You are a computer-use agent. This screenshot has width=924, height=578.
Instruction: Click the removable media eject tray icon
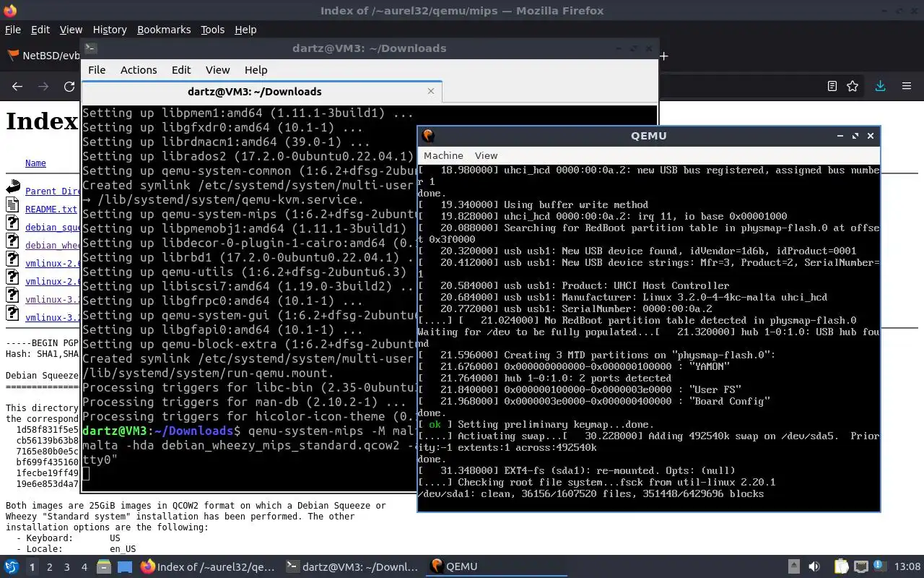click(x=793, y=566)
